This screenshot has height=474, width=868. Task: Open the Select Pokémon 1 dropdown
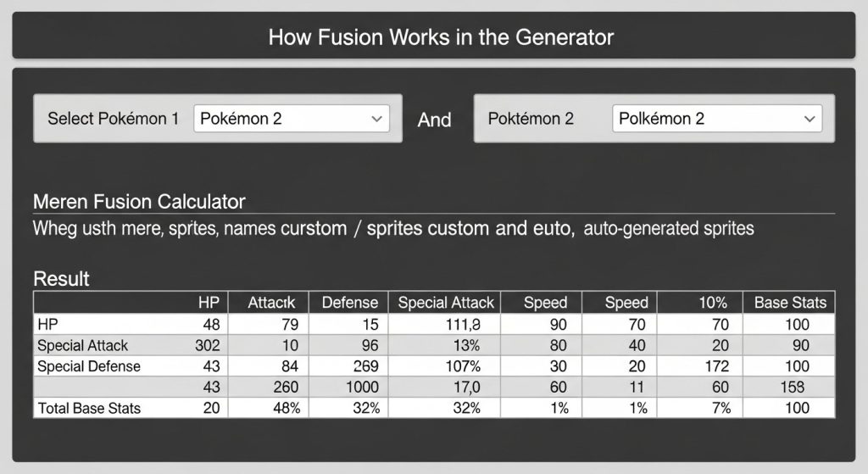292,119
